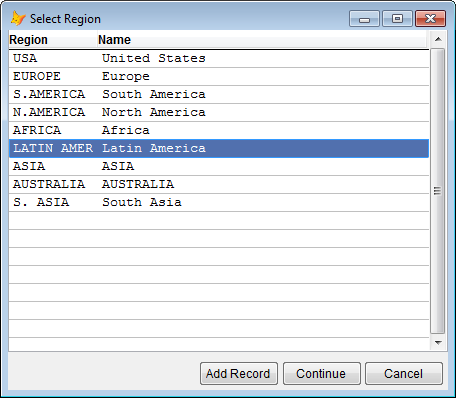456x398 pixels.
Task: Click the Name column header
Action: tap(262, 40)
